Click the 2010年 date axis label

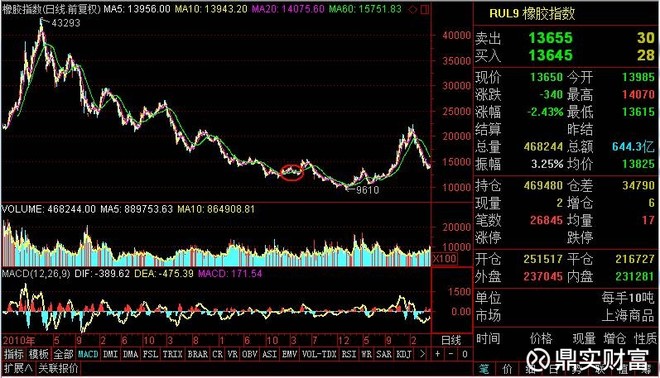tap(19, 340)
